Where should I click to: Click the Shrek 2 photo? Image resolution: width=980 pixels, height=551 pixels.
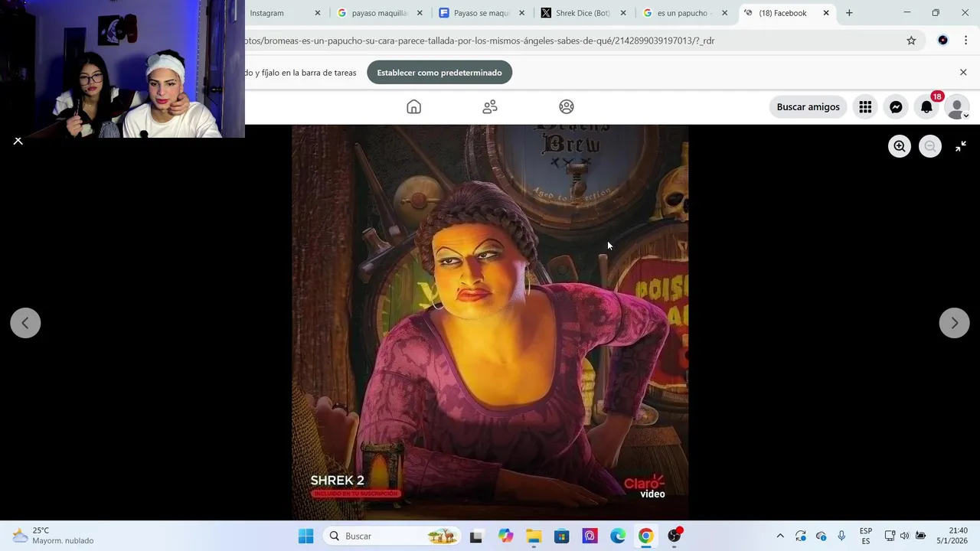coord(490,323)
